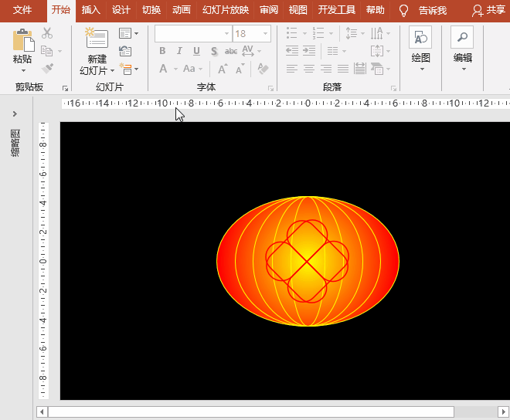Click the Format Painter brush icon
The width and height of the screenshot is (510, 420).
[x=47, y=69]
